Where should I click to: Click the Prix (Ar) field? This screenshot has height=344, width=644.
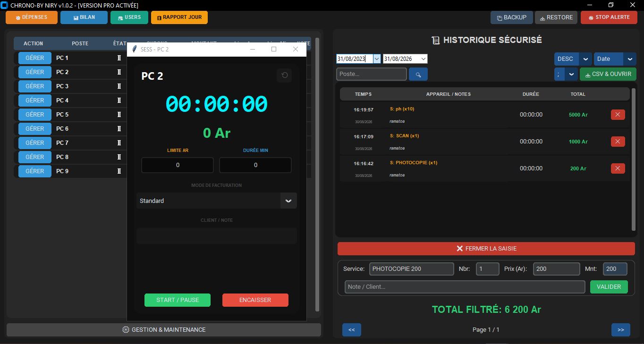(x=557, y=269)
